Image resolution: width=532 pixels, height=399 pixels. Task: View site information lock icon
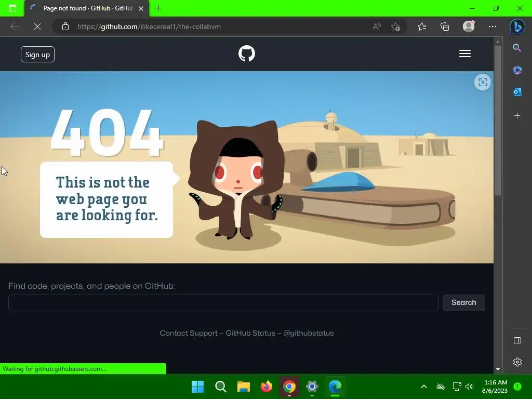pyautogui.click(x=65, y=26)
